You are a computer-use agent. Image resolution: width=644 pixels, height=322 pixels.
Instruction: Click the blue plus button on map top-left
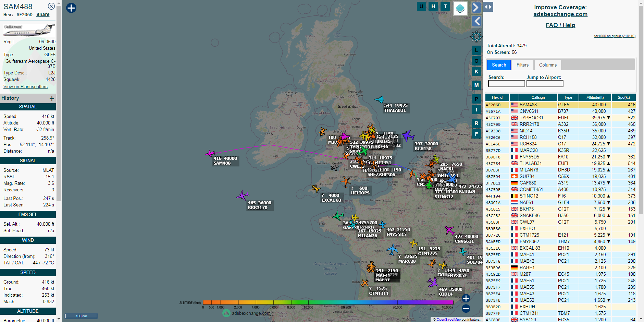click(71, 8)
